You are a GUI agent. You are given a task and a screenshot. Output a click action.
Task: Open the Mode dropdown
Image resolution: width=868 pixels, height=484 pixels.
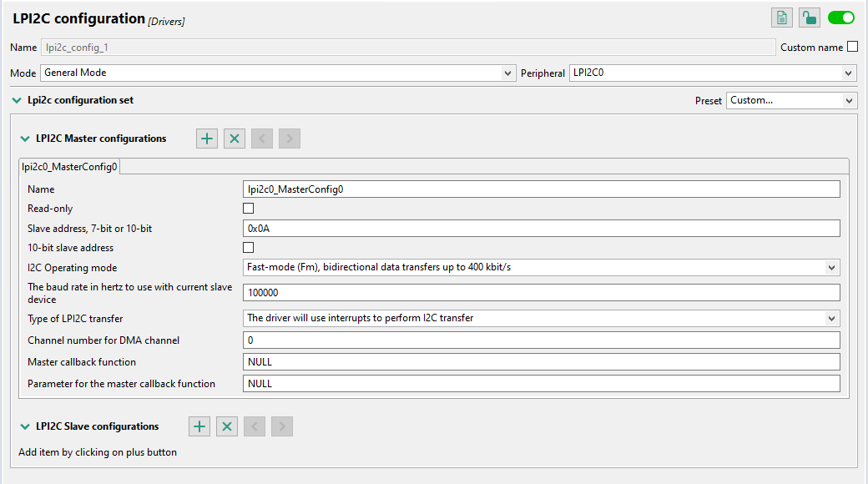277,73
